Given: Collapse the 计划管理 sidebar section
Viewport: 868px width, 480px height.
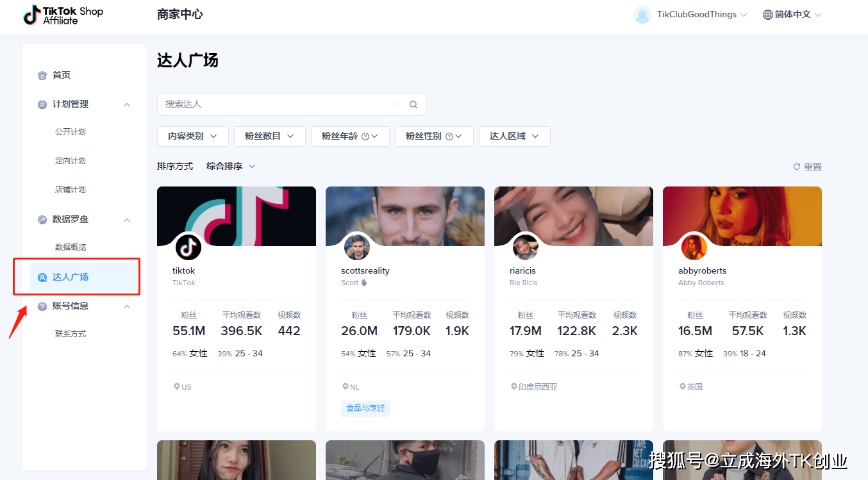Looking at the screenshot, I should tap(127, 104).
